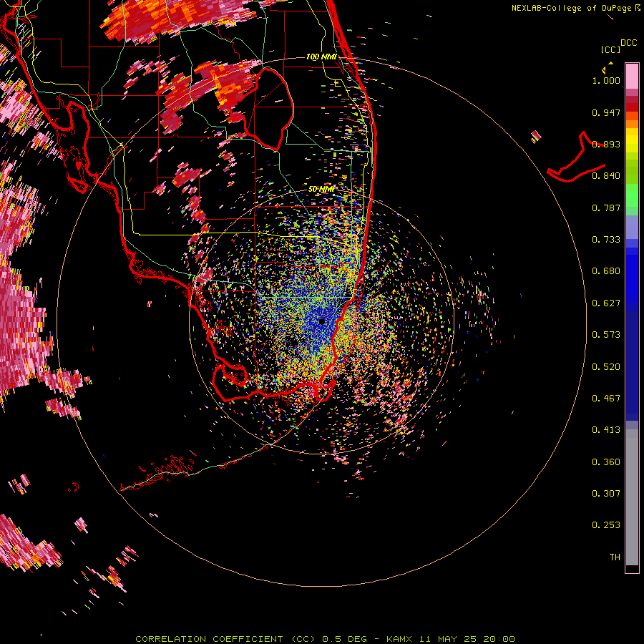Click the lavender swatch near 0.733

632,227
